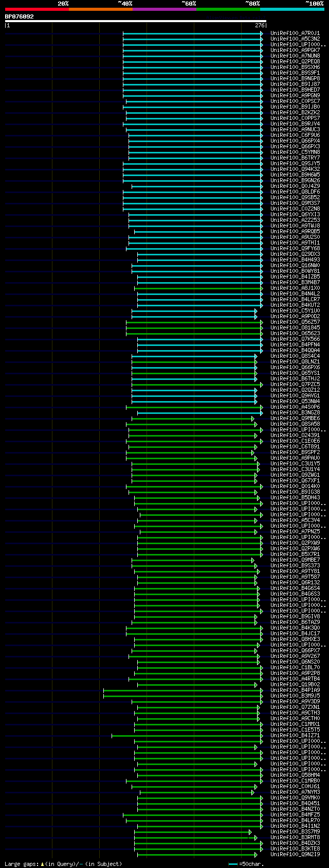Select the UniRef100_C1BL70 entry
This screenshot has width=329, height=868.
[295, 668]
